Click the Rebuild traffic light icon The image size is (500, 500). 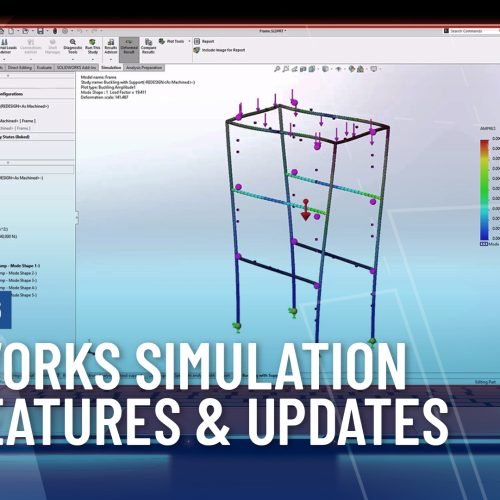point(55,31)
